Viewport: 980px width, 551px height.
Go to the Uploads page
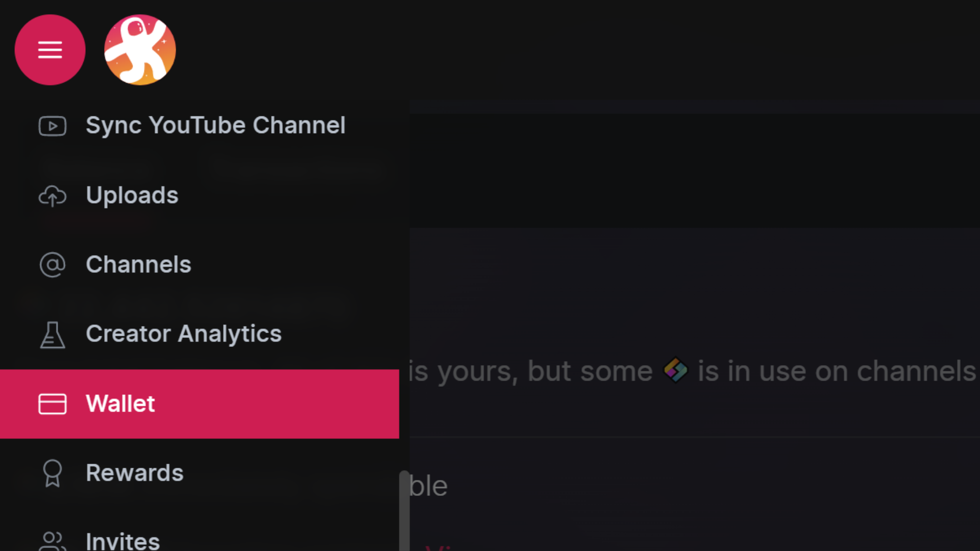200,196
